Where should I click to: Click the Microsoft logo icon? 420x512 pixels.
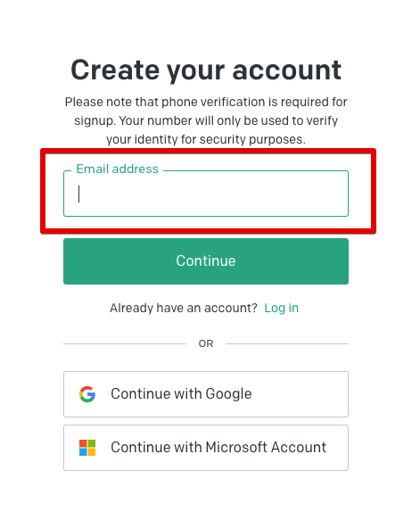click(x=87, y=448)
